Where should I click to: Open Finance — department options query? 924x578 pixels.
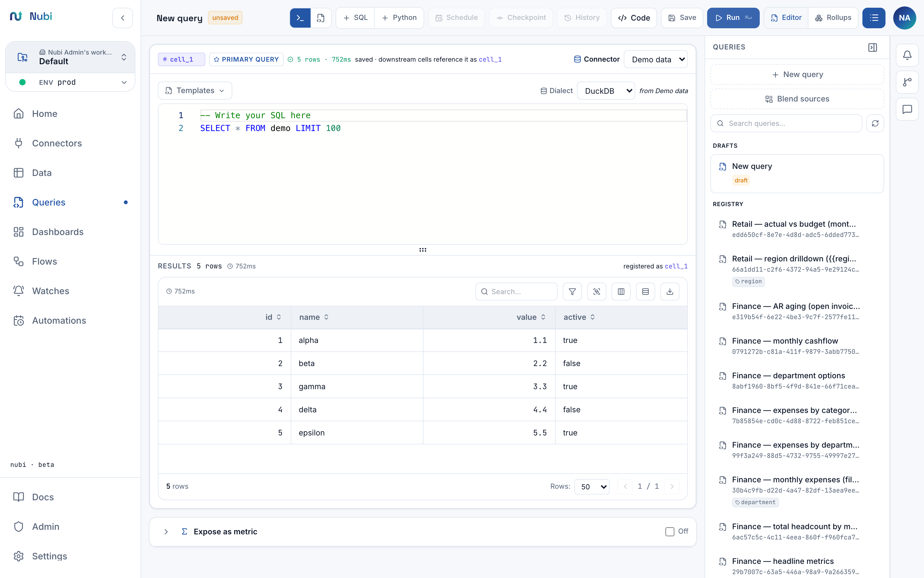point(797,381)
